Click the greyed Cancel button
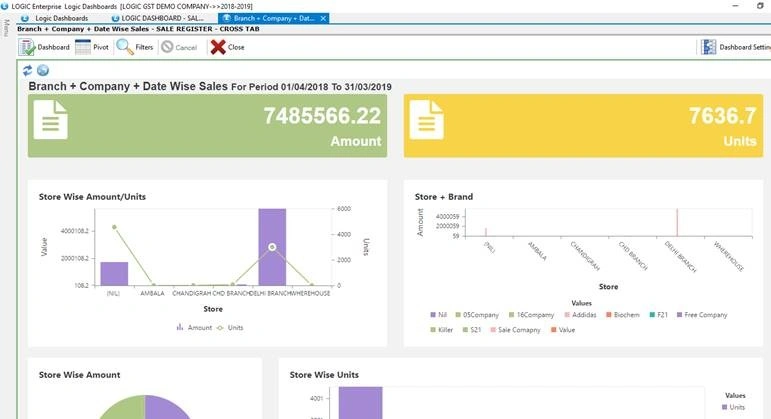The height and width of the screenshot is (419, 771). click(x=179, y=47)
